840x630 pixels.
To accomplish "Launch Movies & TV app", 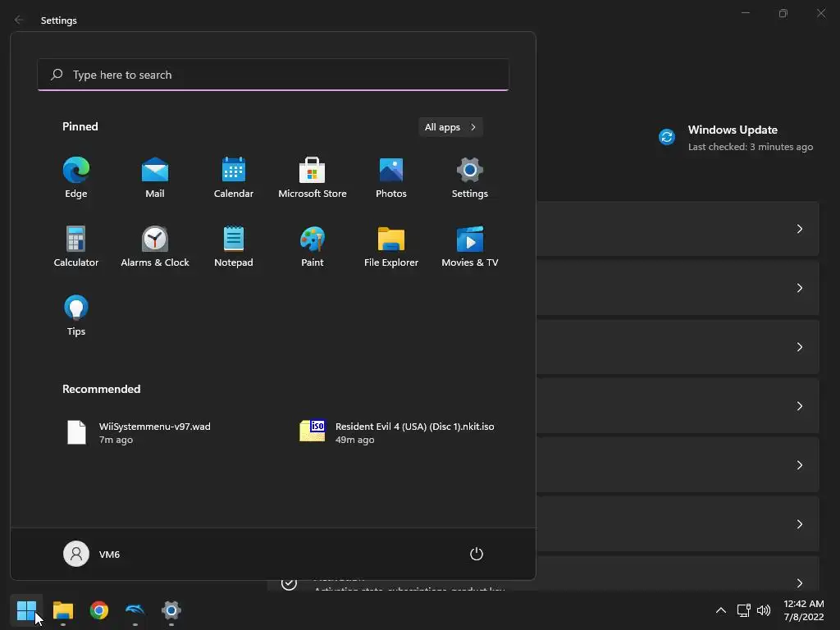I will pyautogui.click(x=470, y=246).
